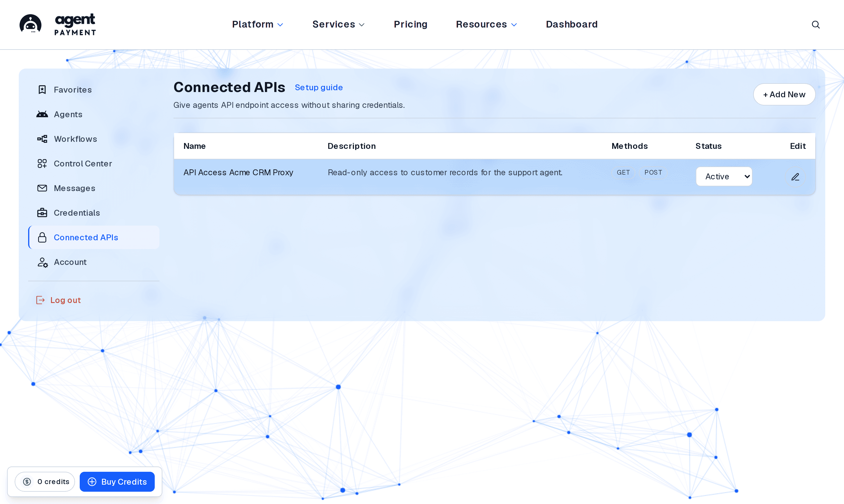Click the Connected APIs lock icon
Image resolution: width=844 pixels, height=504 pixels.
pos(42,237)
